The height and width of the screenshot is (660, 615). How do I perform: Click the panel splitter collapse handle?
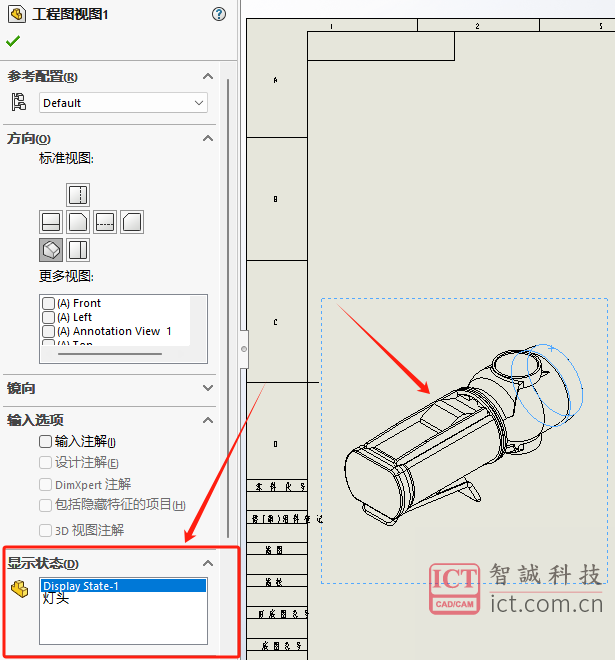coord(243,349)
